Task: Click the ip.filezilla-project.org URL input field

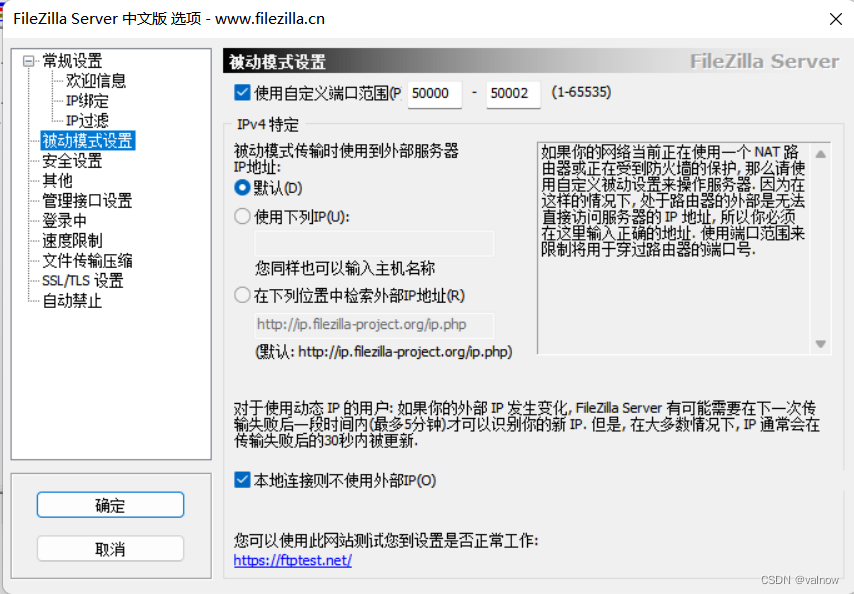Action: pyautogui.click(x=374, y=325)
